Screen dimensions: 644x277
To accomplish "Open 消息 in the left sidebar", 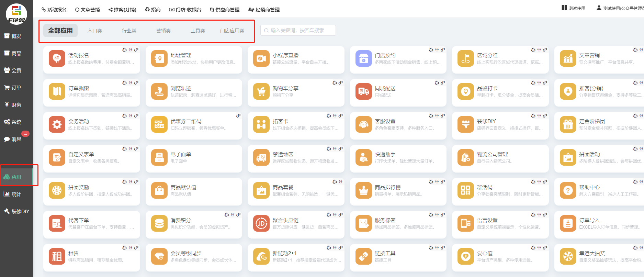I will coord(16,139).
